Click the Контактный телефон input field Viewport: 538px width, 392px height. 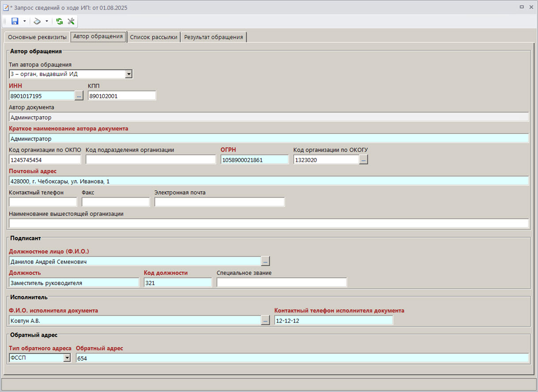(x=43, y=202)
